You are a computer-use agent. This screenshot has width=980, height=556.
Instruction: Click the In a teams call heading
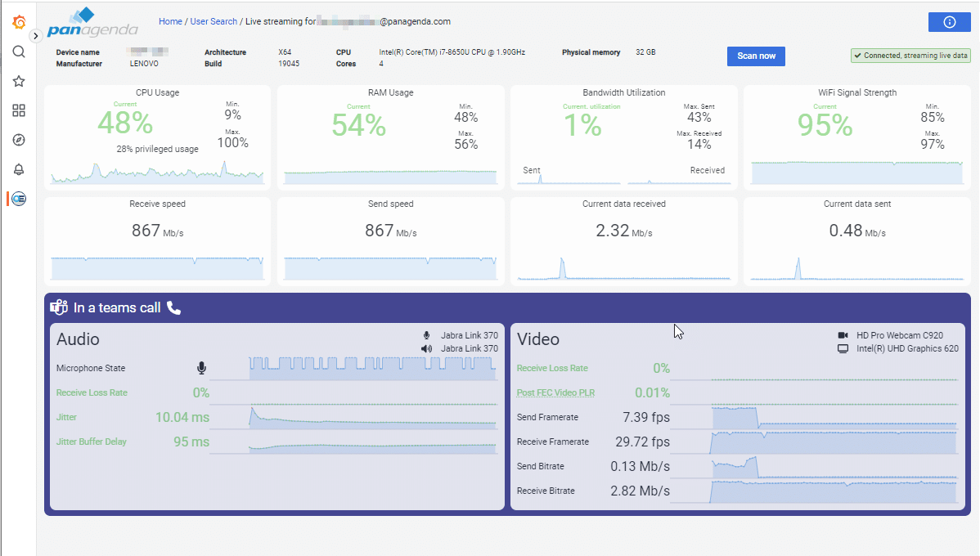(x=117, y=307)
